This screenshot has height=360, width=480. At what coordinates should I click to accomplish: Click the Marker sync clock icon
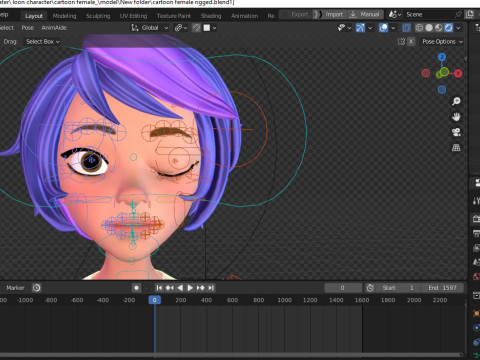click(x=36, y=288)
